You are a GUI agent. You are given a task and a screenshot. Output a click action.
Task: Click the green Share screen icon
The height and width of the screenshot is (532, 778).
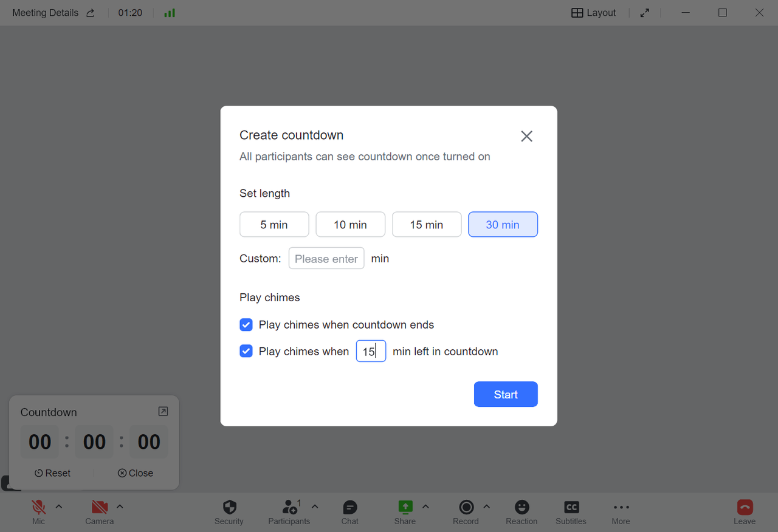pos(405,507)
